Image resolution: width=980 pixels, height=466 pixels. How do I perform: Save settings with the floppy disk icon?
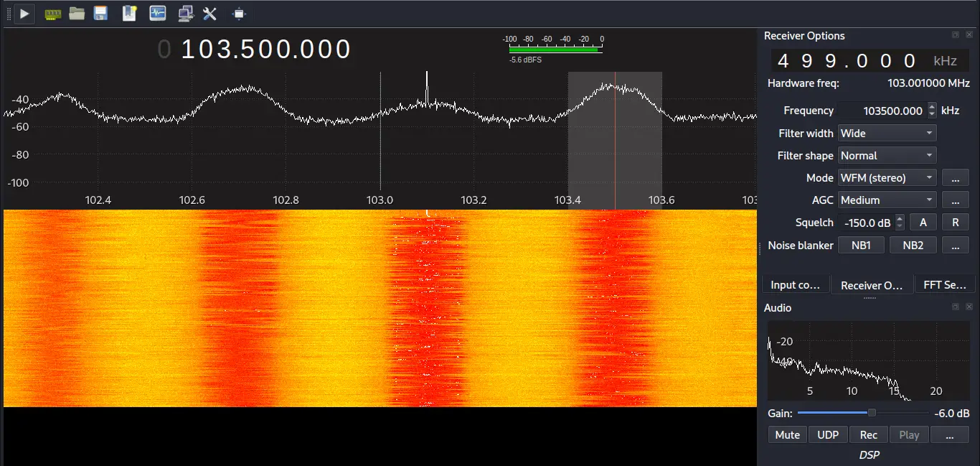click(100, 14)
